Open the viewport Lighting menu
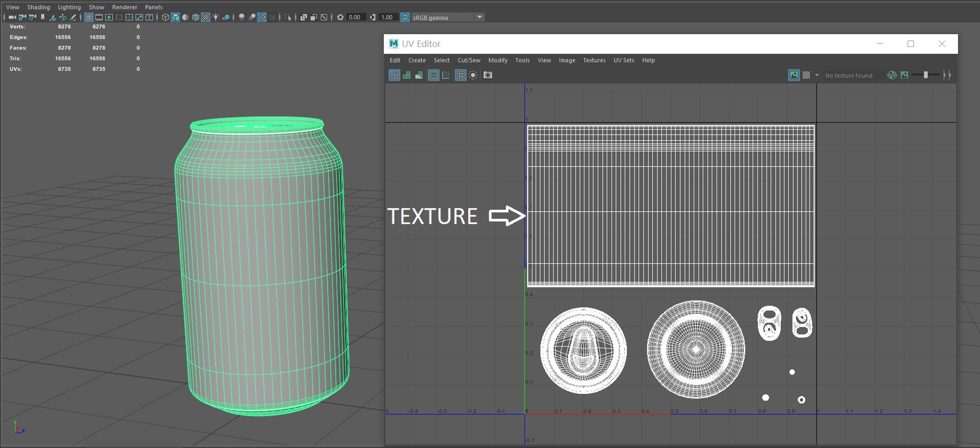The width and height of the screenshot is (980, 448). pyautogui.click(x=69, y=7)
